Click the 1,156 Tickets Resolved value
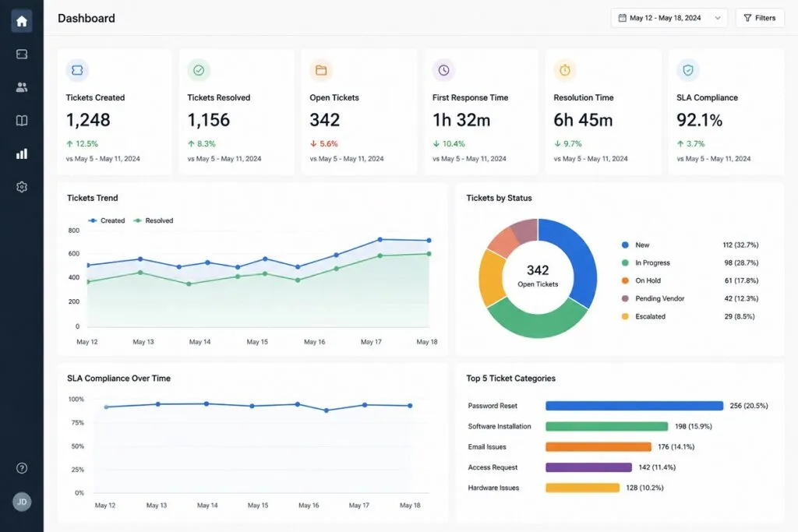This screenshot has height=532, width=798. pyautogui.click(x=209, y=120)
